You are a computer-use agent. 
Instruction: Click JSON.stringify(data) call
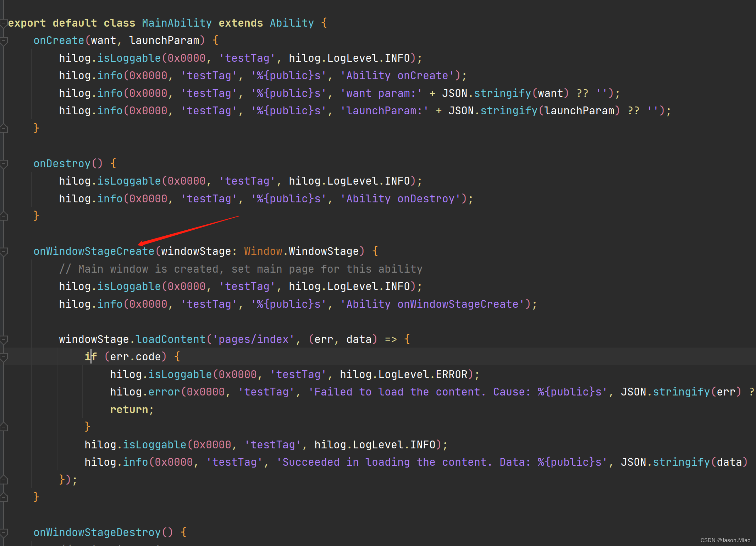pyautogui.click(x=684, y=462)
